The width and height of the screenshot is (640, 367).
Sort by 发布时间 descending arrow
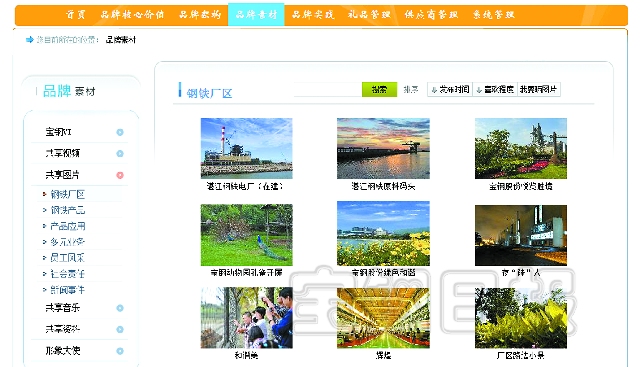click(434, 90)
